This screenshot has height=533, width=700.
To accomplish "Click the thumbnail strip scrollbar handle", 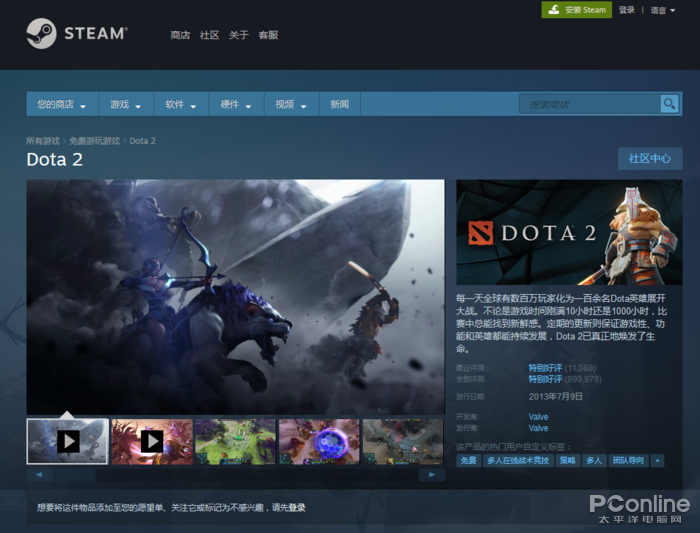I will [x=74, y=475].
